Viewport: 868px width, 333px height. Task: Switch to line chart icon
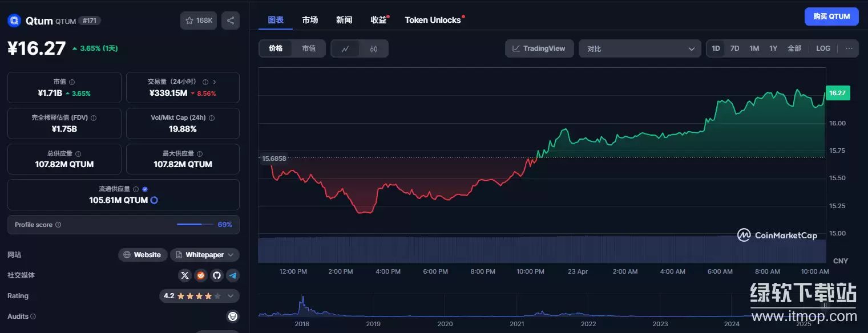[345, 48]
